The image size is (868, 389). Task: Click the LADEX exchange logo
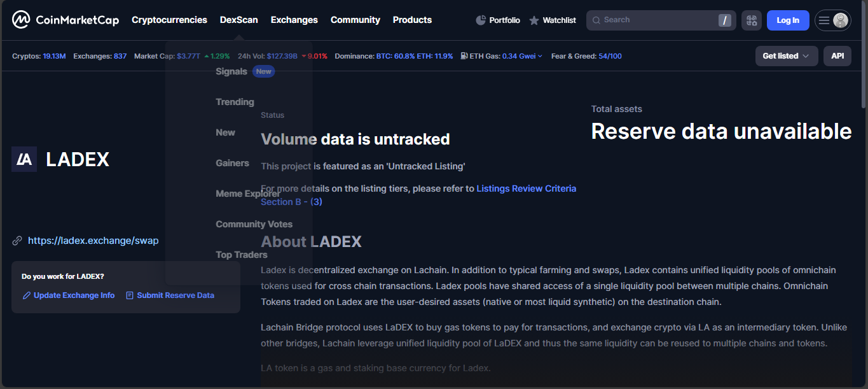click(x=24, y=159)
